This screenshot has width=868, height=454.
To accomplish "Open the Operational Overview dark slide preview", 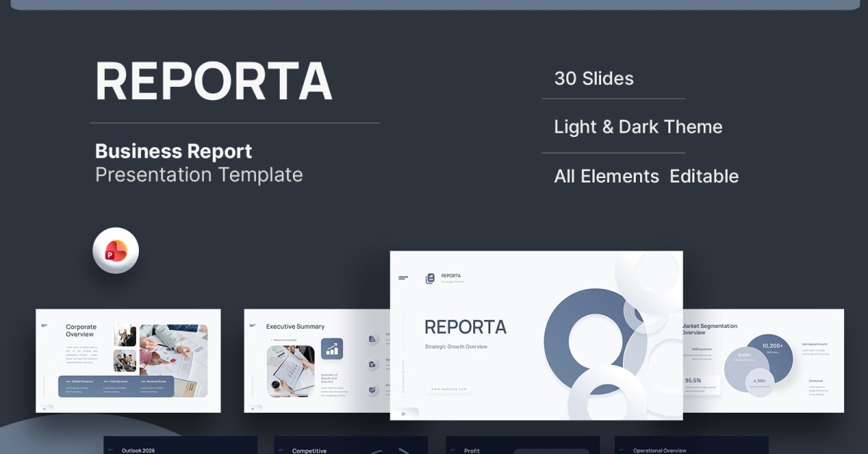I will point(692,445).
